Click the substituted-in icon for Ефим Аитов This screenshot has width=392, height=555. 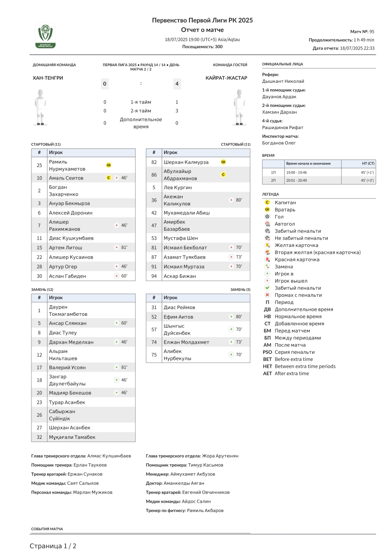tap(231, 317)
